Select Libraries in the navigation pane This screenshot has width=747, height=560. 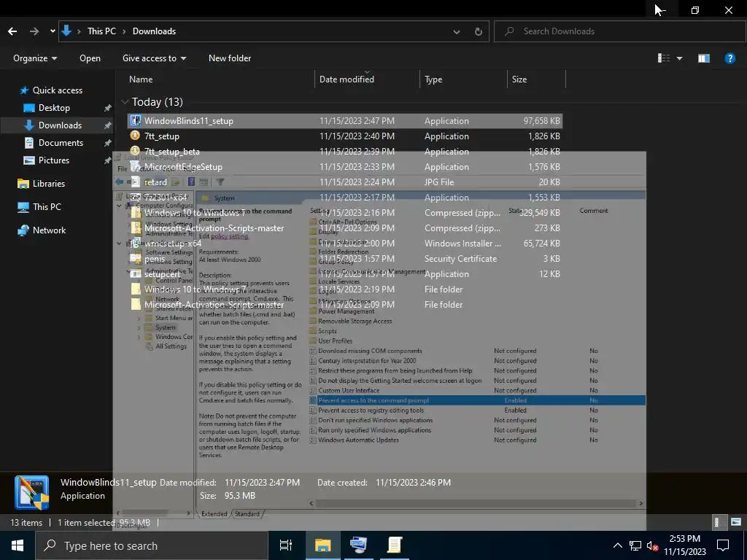pos(49,183)
